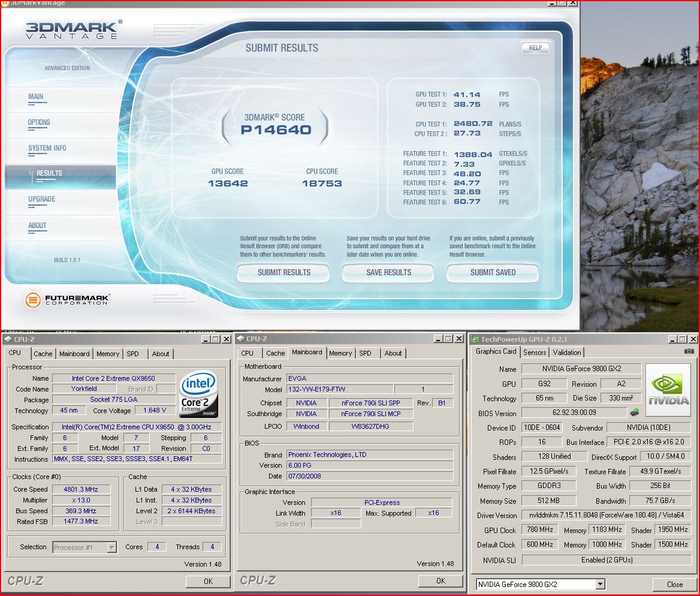Click the GPU-Z screenshot camera icon
Image resolution: width=700 pixels, height=596 pixels.
(689, 351)
